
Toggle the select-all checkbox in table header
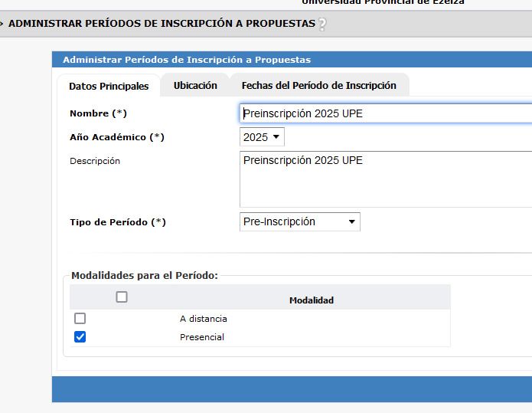[x=122, y=297]
